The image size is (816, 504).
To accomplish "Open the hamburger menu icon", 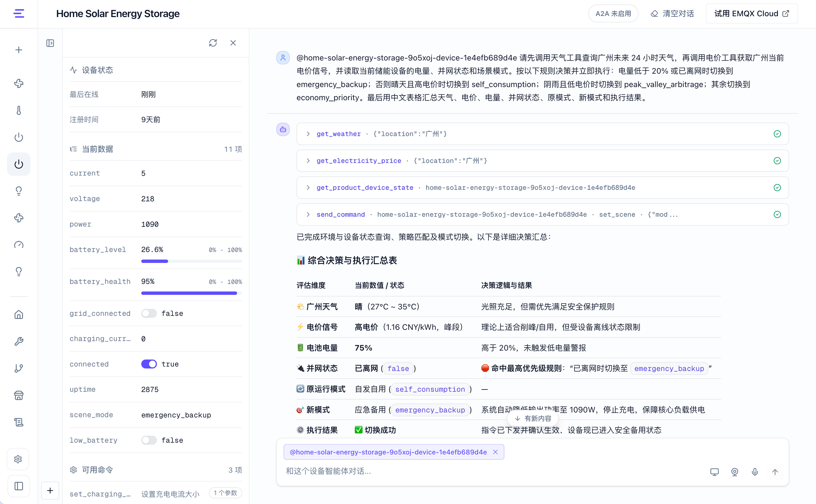I will pos(19,14).
